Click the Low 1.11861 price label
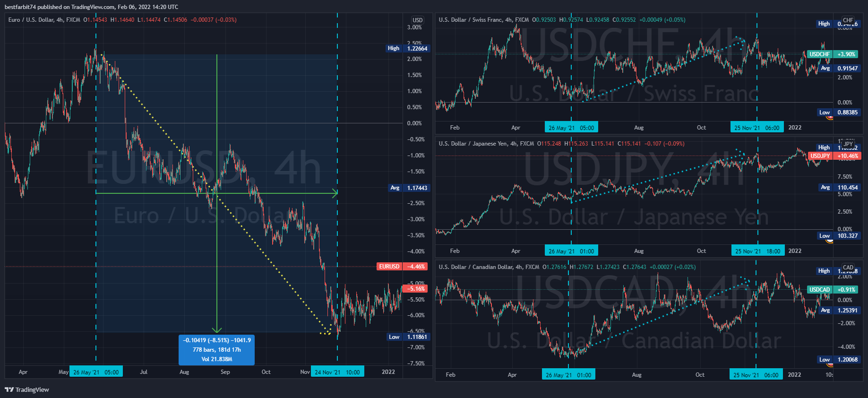This screenshot has height=398, width=868. [408, 337]
